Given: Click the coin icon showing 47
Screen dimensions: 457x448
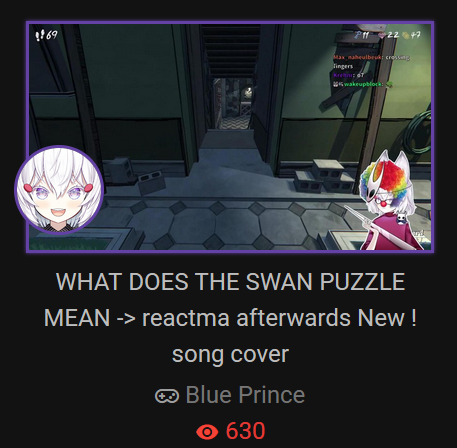Looking at the screenshot, I should pos(406,35).
